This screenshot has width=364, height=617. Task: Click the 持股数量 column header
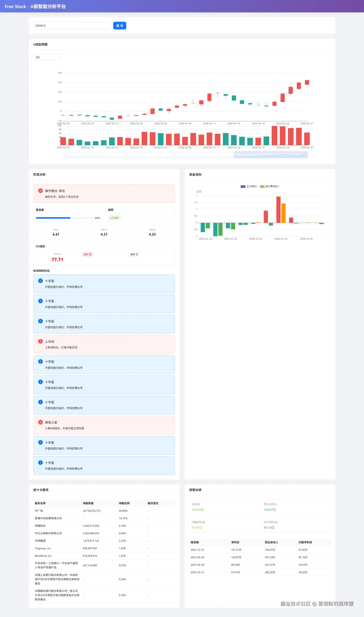click(88, 503)
